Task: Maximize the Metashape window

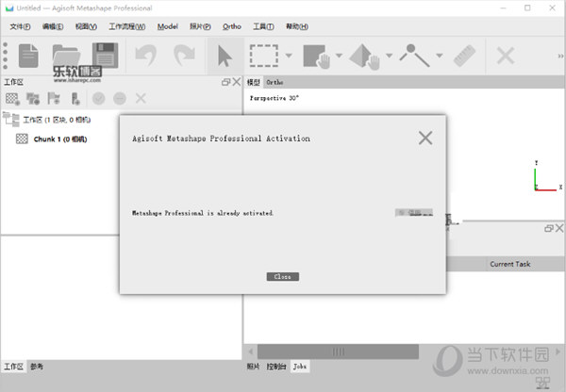Action: click(x=527, y=8)
